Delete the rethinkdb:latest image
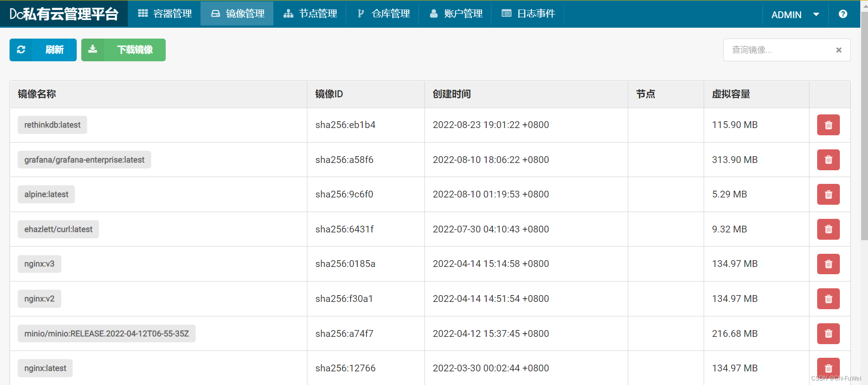This screenshot has height=385, width=868. [x=828, y=125]
